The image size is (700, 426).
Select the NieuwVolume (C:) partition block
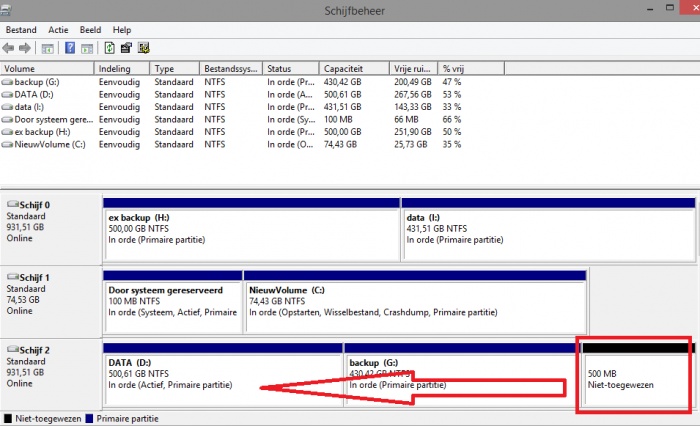point(415,302)
